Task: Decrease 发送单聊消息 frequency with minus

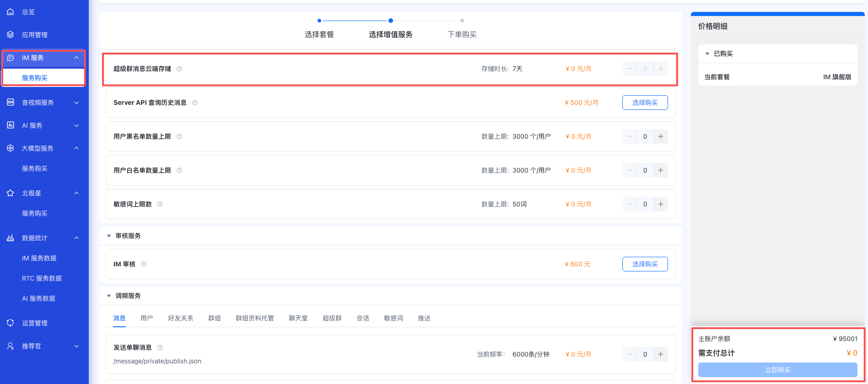Action: click(x=630, y=354)
